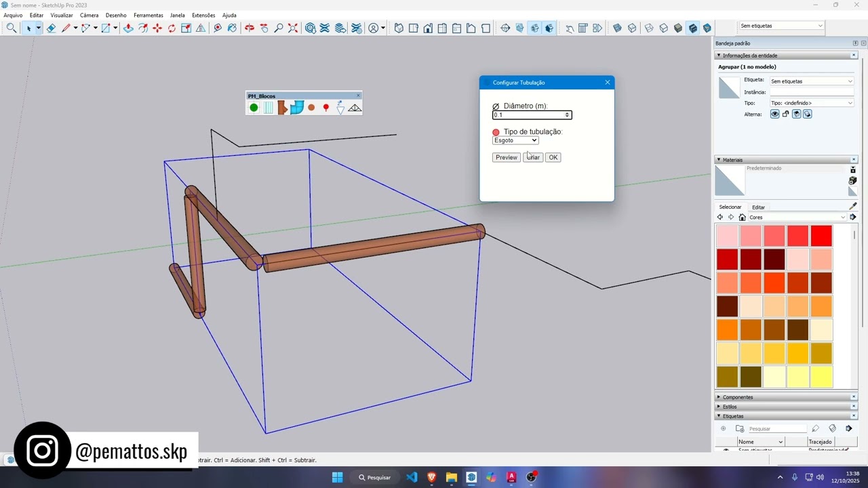Open the Cores materials library dropdown
This screenshot has height=488, width=868.
pyautogui.click(x=797, y=218)
